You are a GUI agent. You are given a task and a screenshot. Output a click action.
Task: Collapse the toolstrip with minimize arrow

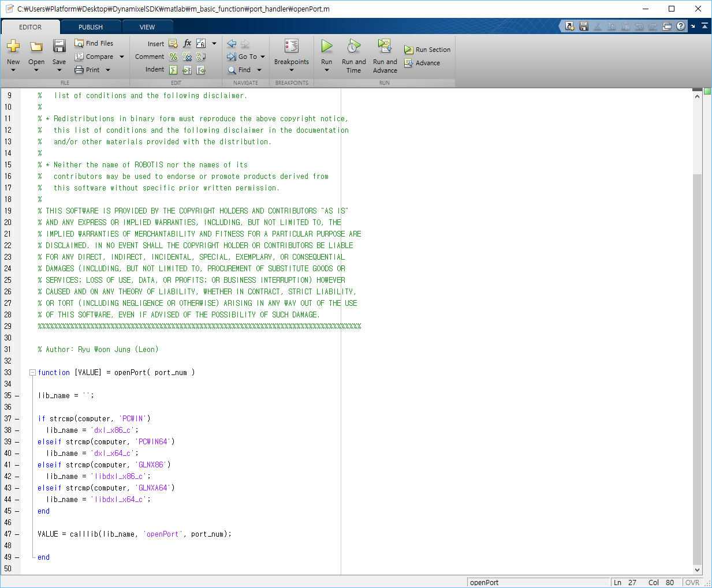click(705, 26)
